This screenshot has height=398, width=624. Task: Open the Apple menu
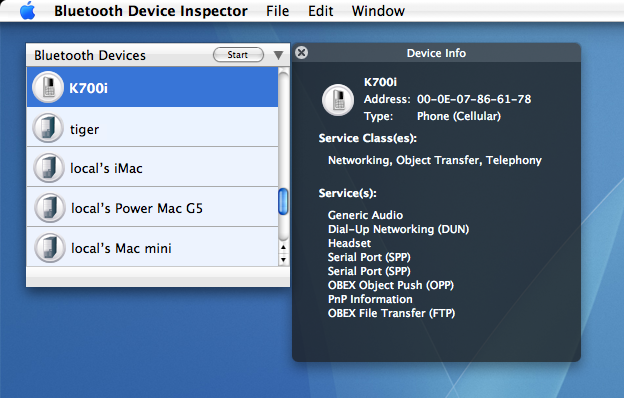pos(27,11)
